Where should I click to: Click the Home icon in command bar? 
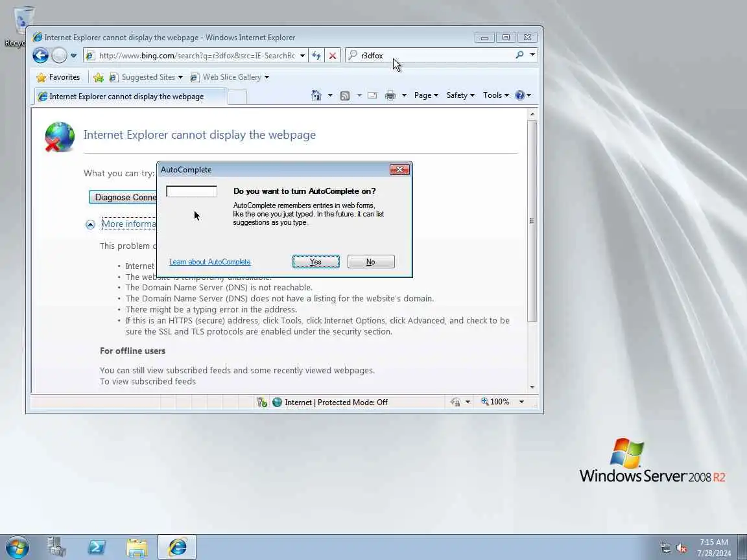point(316,95)
